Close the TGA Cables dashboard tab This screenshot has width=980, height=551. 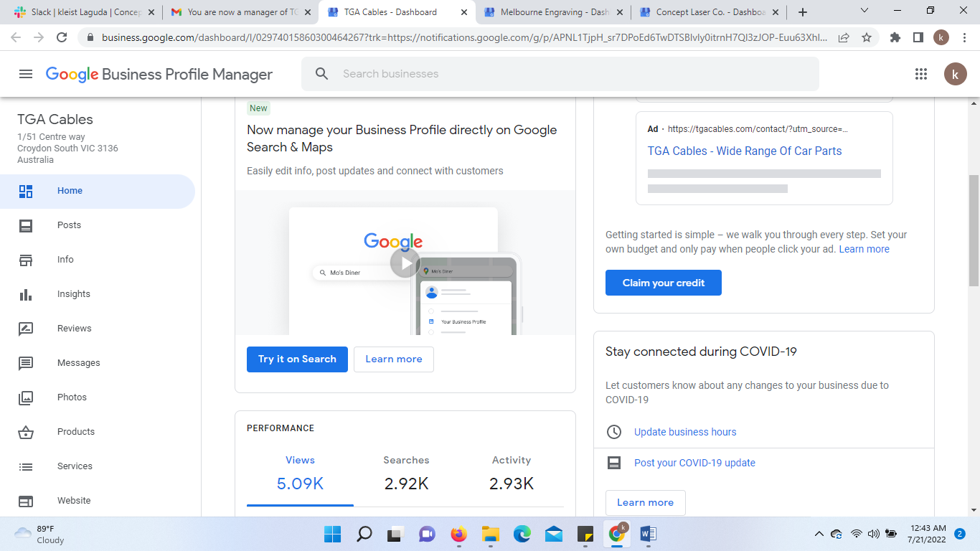pyautogui.click(x=463, y=12)
